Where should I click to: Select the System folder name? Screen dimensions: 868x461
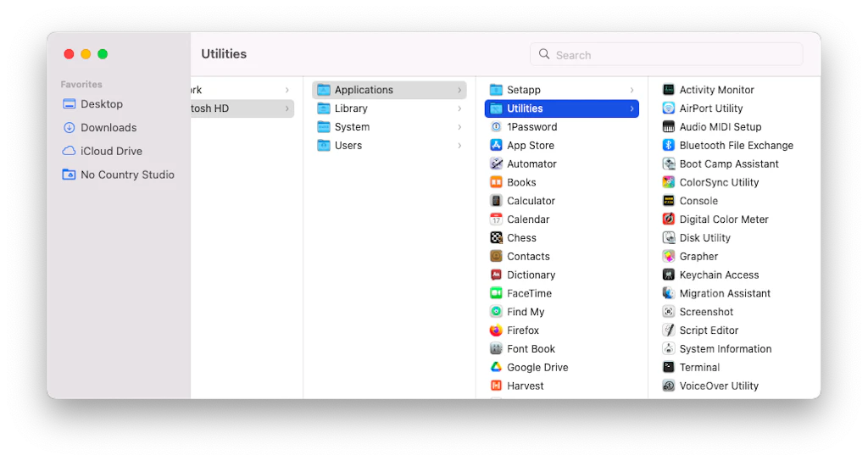click(352, 127)
